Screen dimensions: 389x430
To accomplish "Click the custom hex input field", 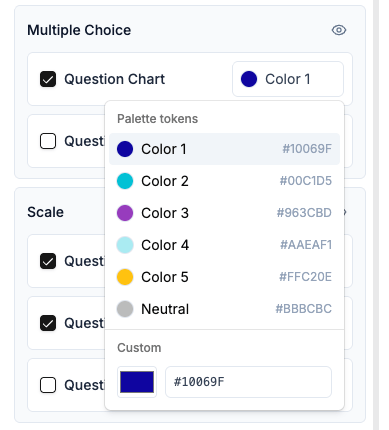I will (x=248, y=382).
